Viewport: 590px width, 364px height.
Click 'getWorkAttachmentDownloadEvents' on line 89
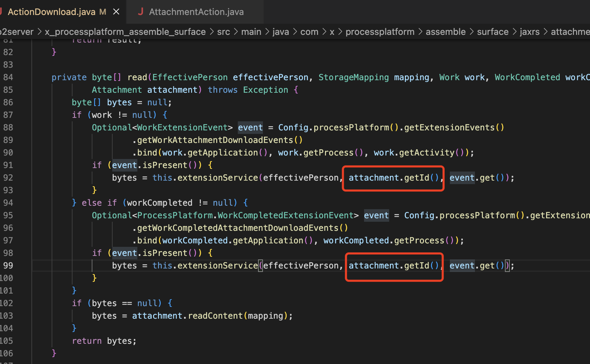point(215,140)
